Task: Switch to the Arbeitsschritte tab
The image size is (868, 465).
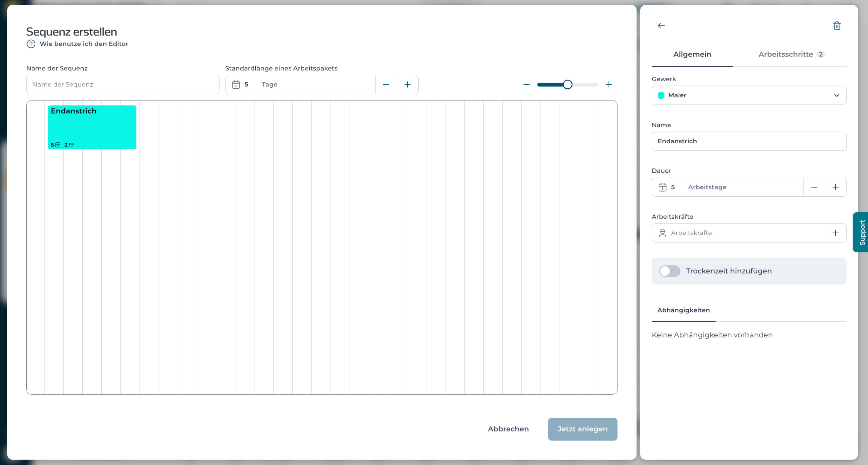Action: (x=791, y=54)
